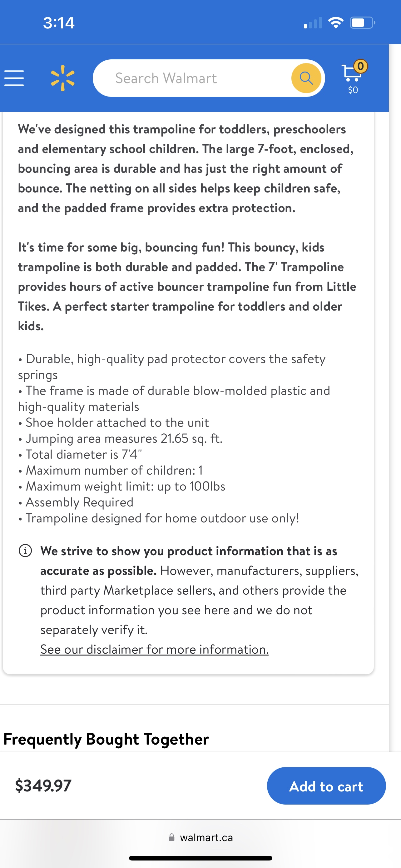Screen dimensions: 401x868
Task: Click the product info disclaimer icon
Action: click(25, 551)
